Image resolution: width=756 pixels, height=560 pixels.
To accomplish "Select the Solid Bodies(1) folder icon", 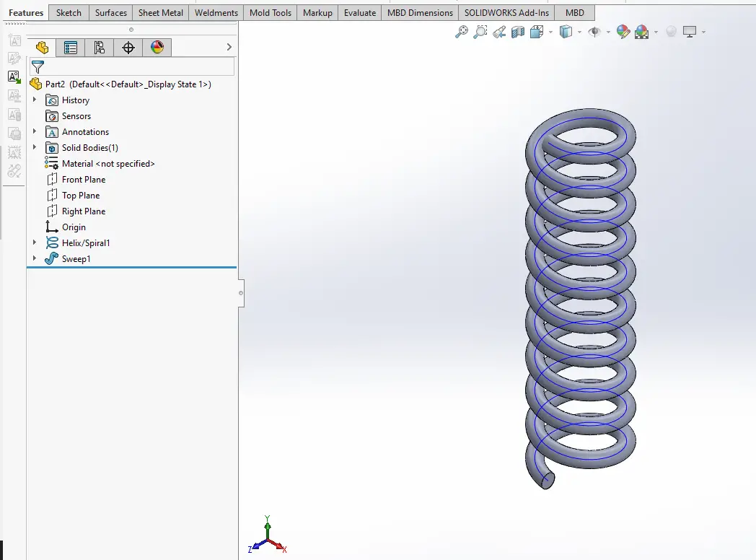I will click(x=52, y=148).
